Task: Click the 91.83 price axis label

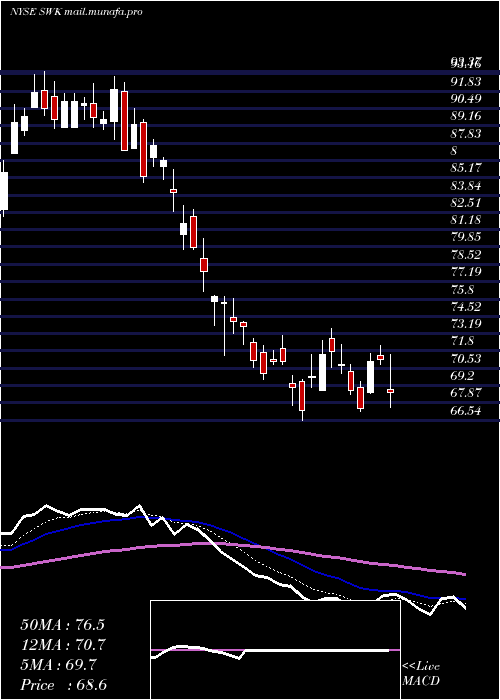Action: [x=466, y=82]
